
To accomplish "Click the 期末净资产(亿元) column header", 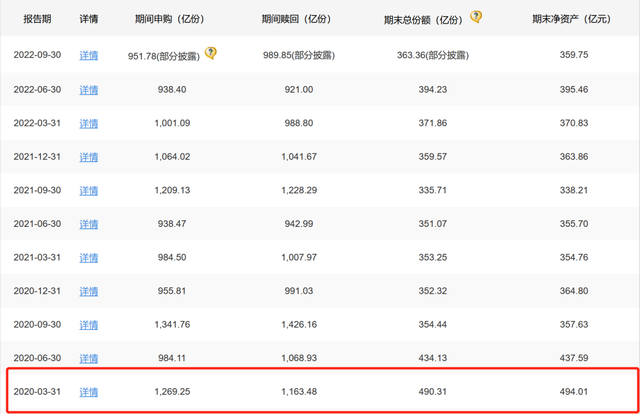I will pyautogui.click(x=571, y=19).
